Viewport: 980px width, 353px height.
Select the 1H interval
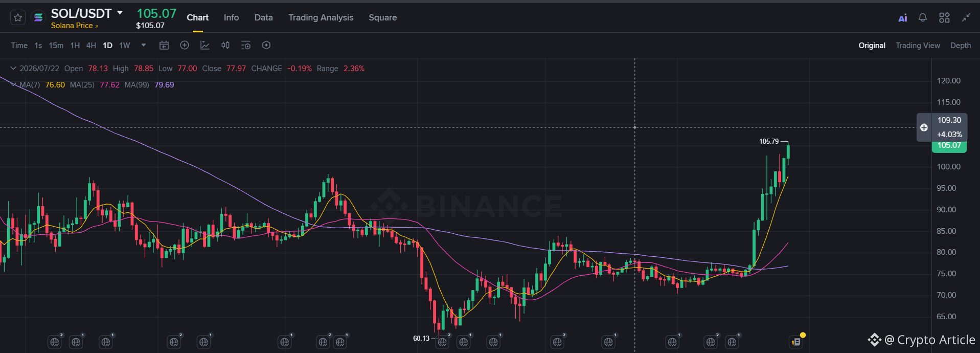(75, 46)
